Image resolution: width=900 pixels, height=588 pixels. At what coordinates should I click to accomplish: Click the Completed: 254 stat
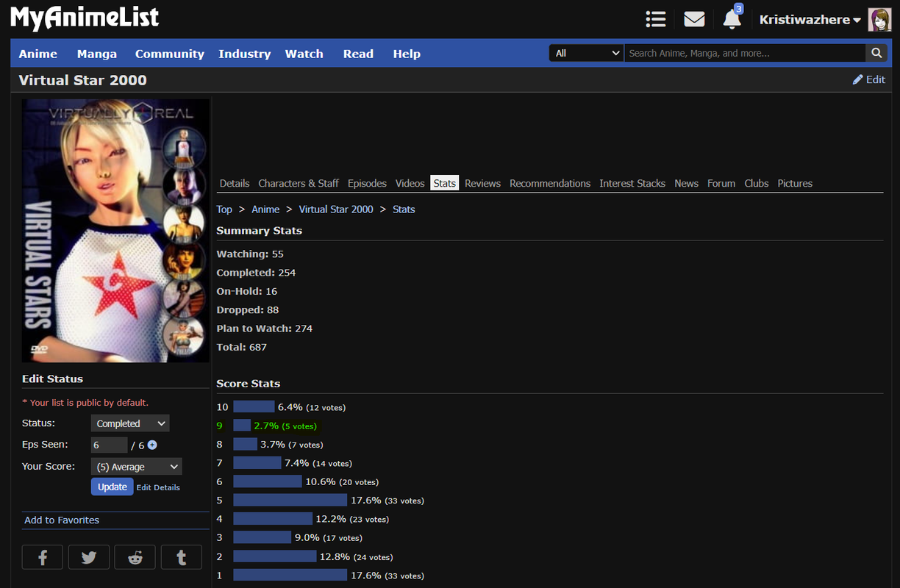tap(256, 273)
